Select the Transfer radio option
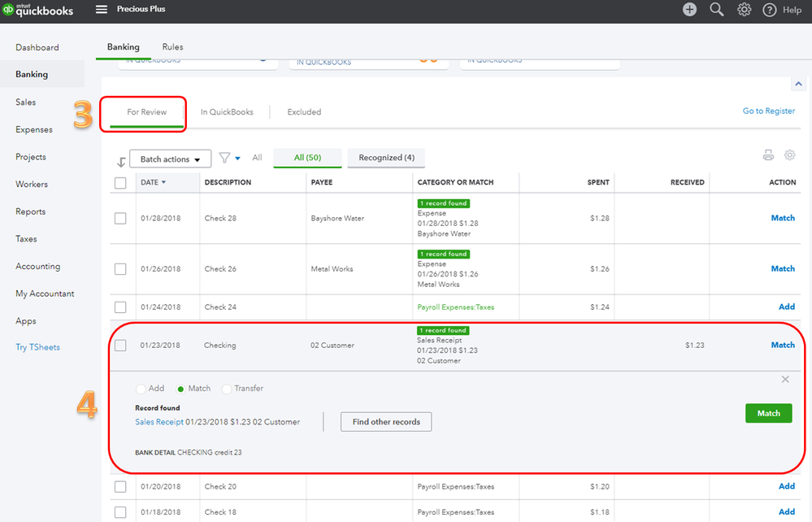 point(226,389)
